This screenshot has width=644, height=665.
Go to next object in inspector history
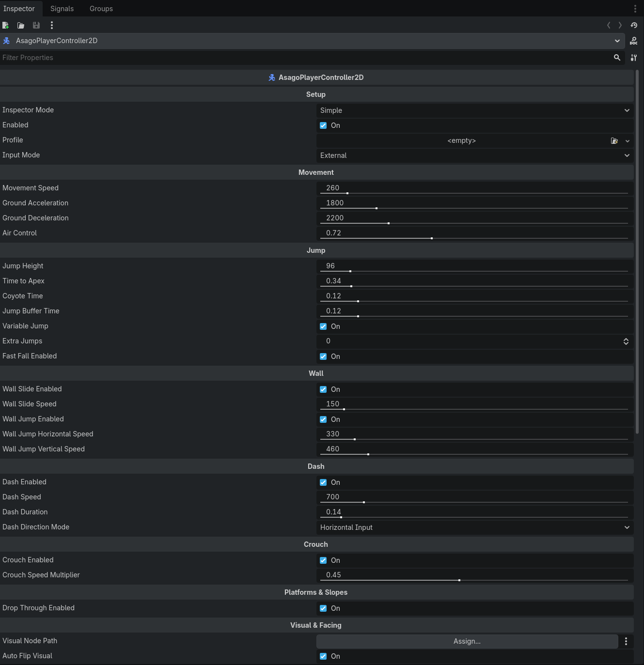[620, 25]
